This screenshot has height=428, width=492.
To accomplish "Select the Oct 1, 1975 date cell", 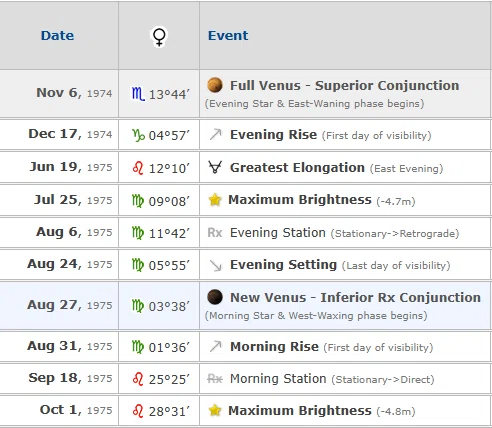I will tap(59, 410).
